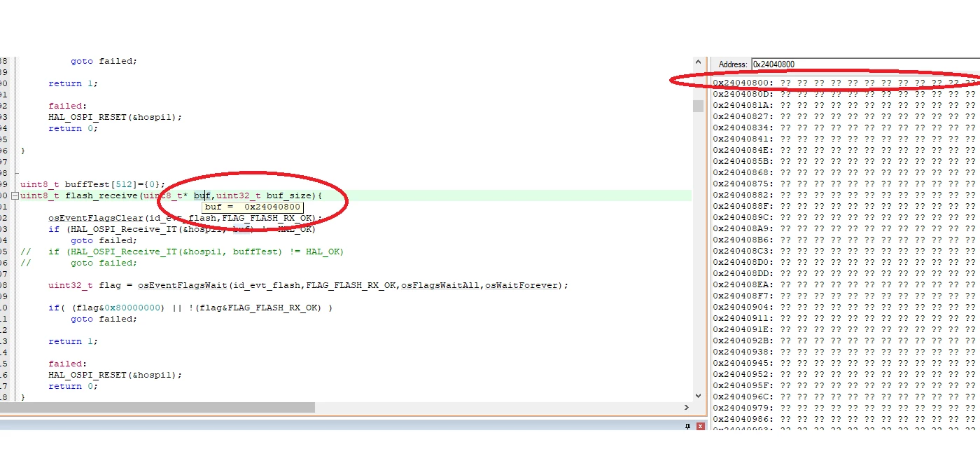Select memory row 0x2404085B
This screenshot has height=454, width=980.
(x=845, y=161)
